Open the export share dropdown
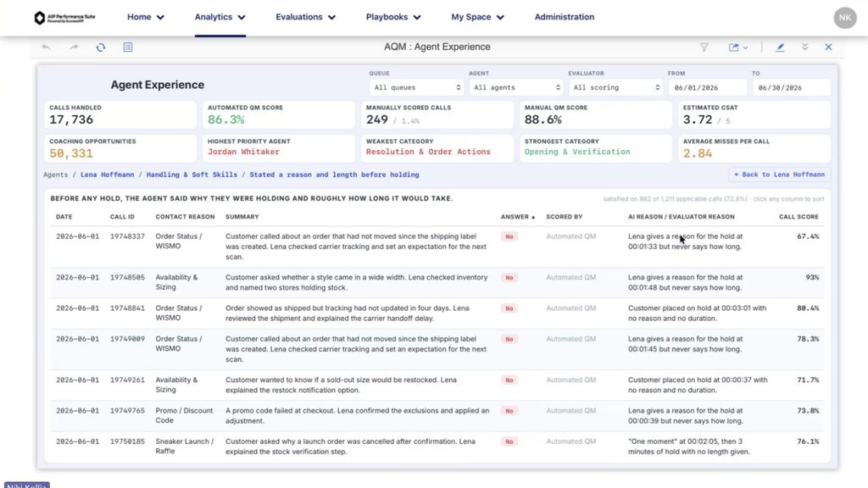Image resolution: width=868 pixels, height=488 pixels. [738, 47]
